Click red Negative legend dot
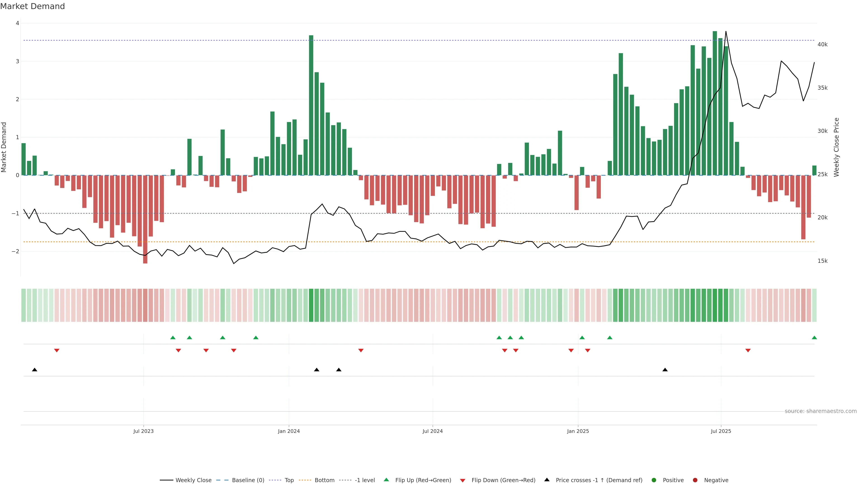The width and height of the screenshot is (868, 488). 695,480
